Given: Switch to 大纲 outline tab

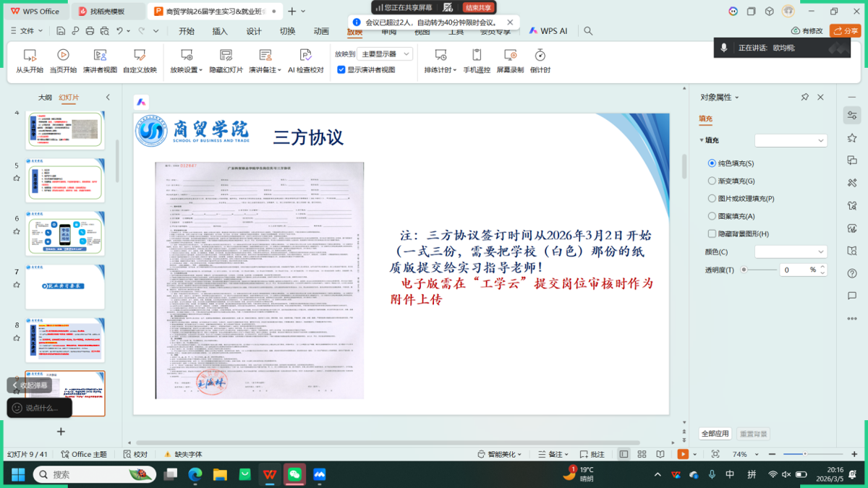Looking at the screenshot, I should point(45,98).
